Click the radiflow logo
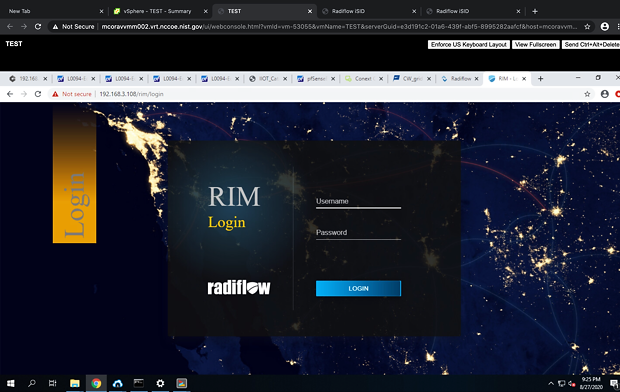The image size is (620, 392). click(239, 288)
